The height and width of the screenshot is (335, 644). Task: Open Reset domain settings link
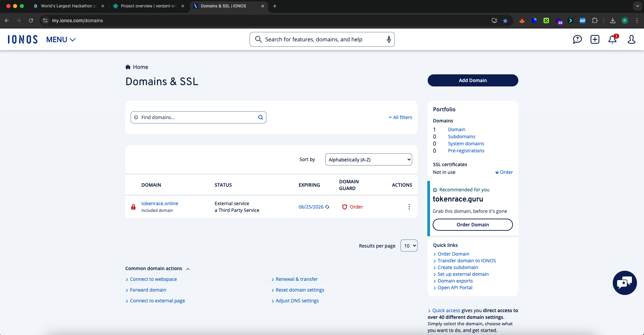300,290
